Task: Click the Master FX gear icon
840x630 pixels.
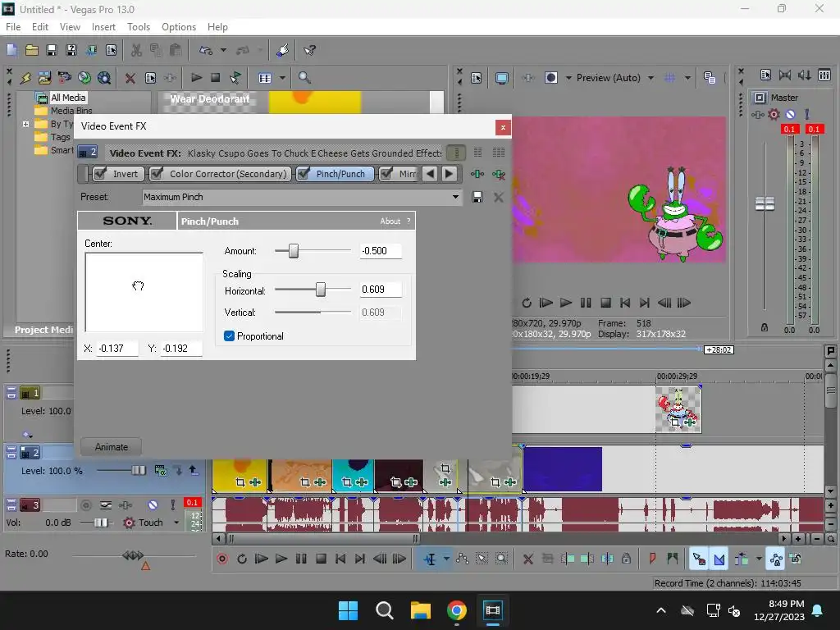Action: pyautogui.click(x=774, y=114)
